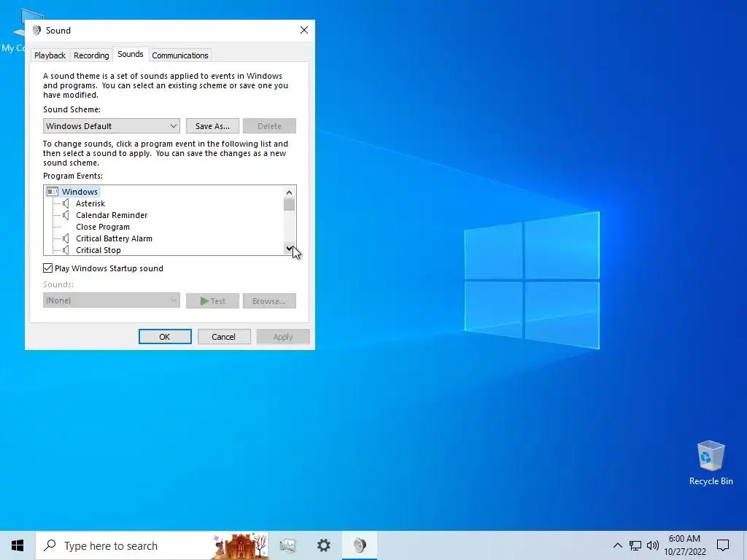Click the My Computer desktop icon

19,31
